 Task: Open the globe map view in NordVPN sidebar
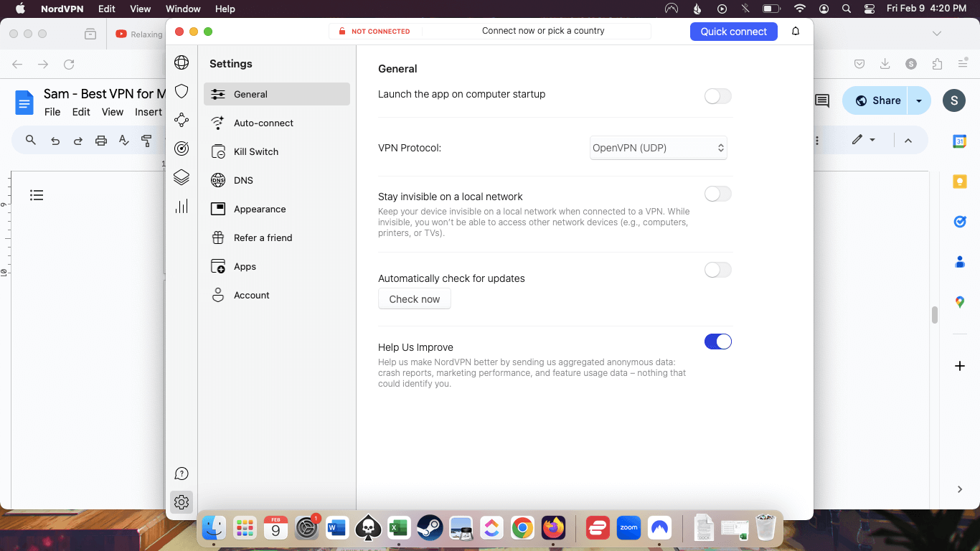[x=182, y=62]
